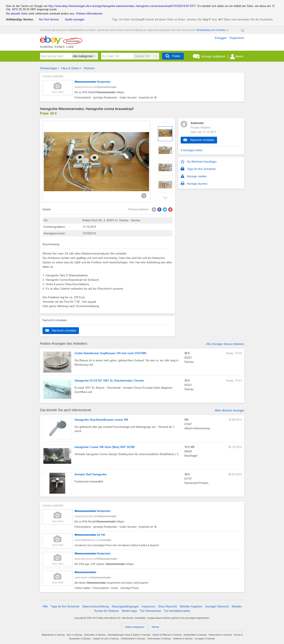This screenshot has height=644, width=284.
Task: Click the Duschhandbrause croma 100 thumbnail
Action: click(57, 428)
